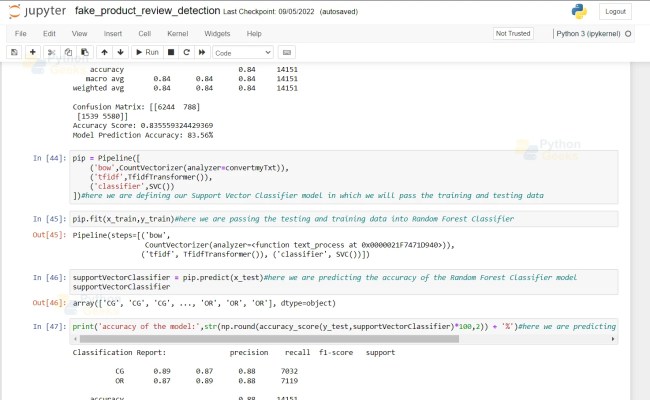The image size is (650, 400).
Task: Click the Out[45] output prompt
Action: coord(49,235)
